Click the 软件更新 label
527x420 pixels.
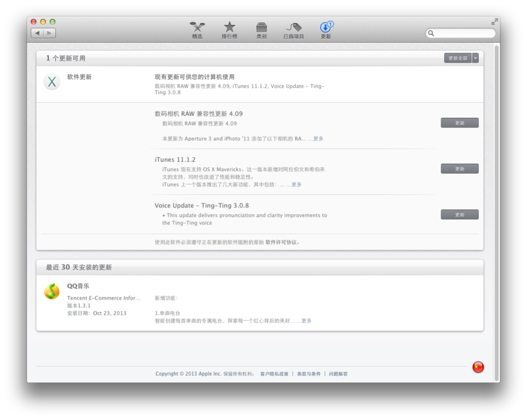tap(79, 76)
